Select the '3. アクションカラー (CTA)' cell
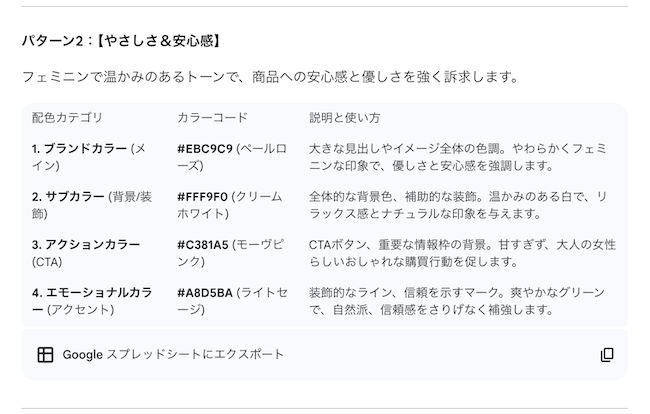The height and width of the screenshot is (414, 650). pos(86,253)
